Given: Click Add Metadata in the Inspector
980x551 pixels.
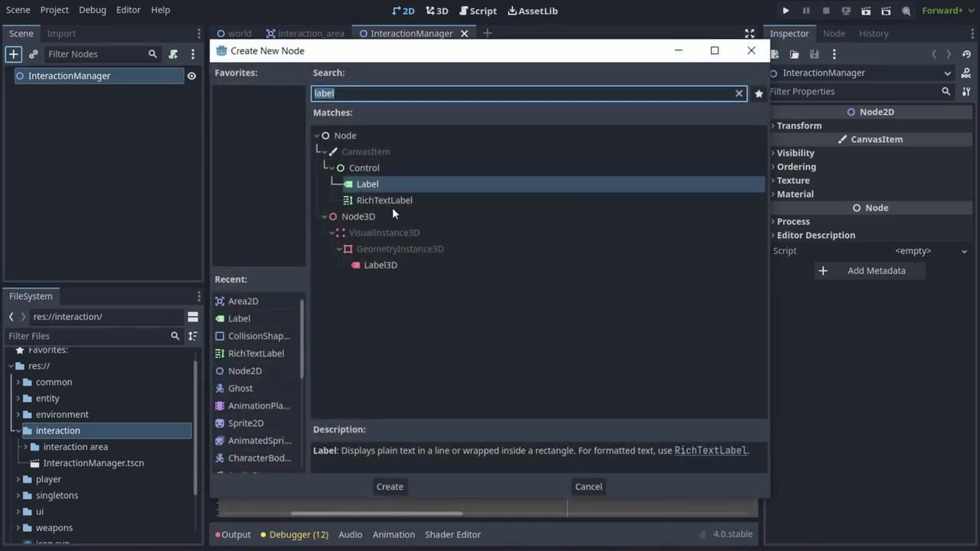Looking at the screenshot, I should click(869, 271).
